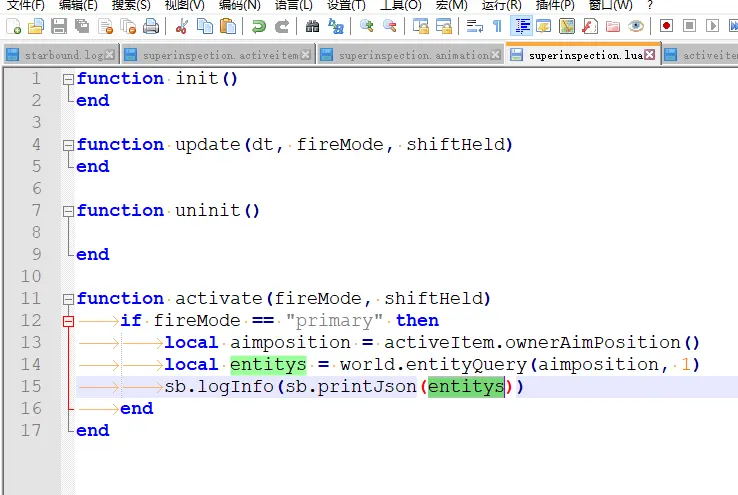The height and width of the screenshot is (495, 738).
Task: Open the 视图(V) menu
Action: pos(184,5)
